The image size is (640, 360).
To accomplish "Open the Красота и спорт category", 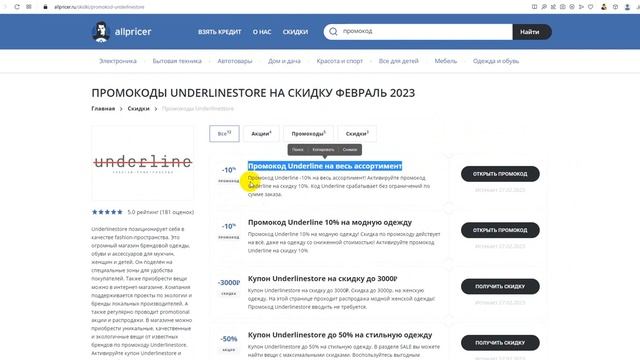I will point(340,61).
